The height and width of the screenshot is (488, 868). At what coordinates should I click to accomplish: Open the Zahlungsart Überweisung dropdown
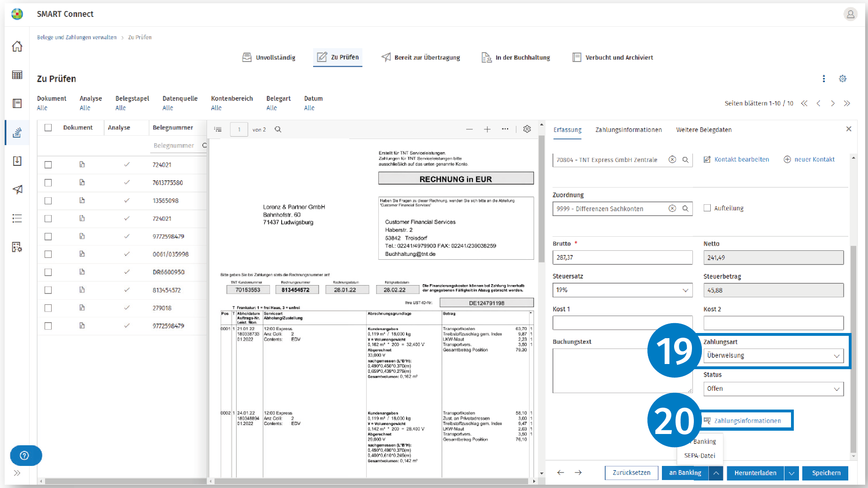click(773, 356)
